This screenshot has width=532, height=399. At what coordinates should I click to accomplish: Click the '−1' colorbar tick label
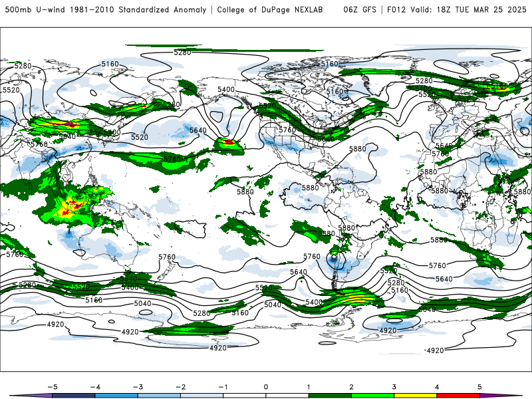coord(223,387)
